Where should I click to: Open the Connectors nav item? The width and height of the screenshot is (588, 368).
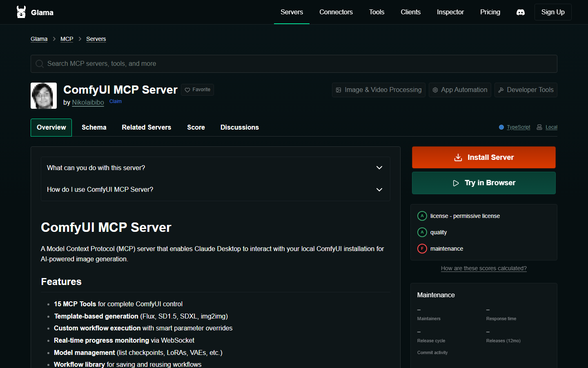[336, 12]
